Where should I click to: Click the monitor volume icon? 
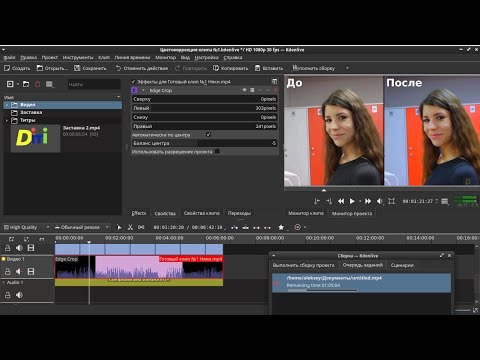(380, 201)
